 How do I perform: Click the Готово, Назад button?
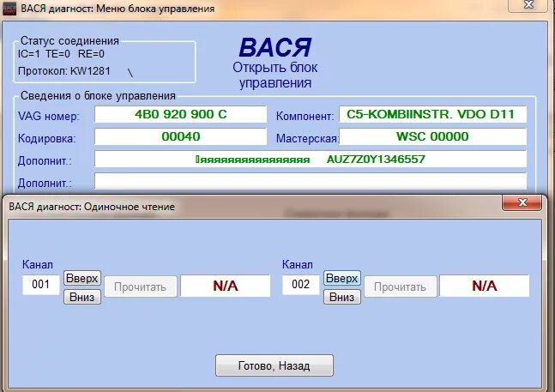point(274,365)
